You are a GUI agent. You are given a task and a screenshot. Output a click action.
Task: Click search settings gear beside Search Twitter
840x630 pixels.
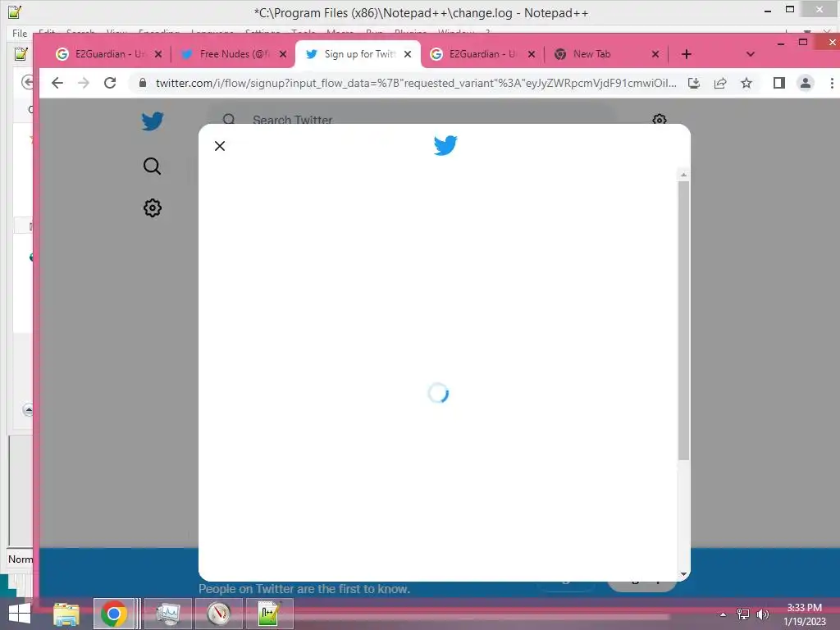(660, 120)
